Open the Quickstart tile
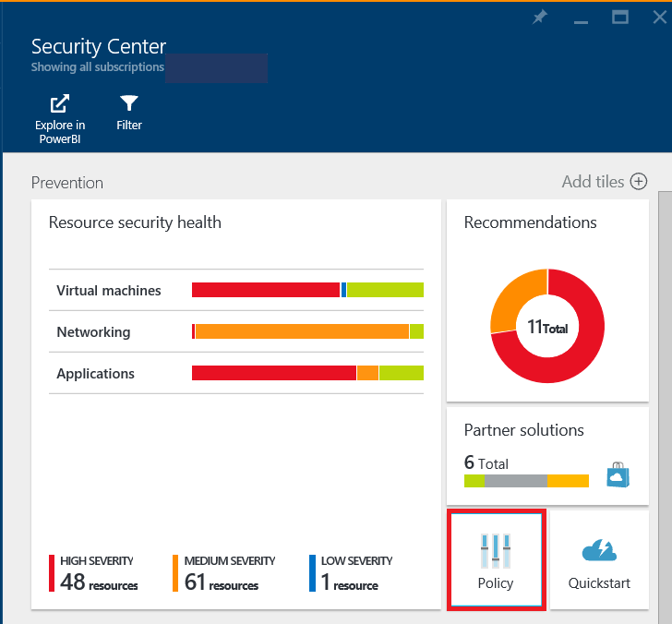Screen dimensions: 672x624 point(599,559)
